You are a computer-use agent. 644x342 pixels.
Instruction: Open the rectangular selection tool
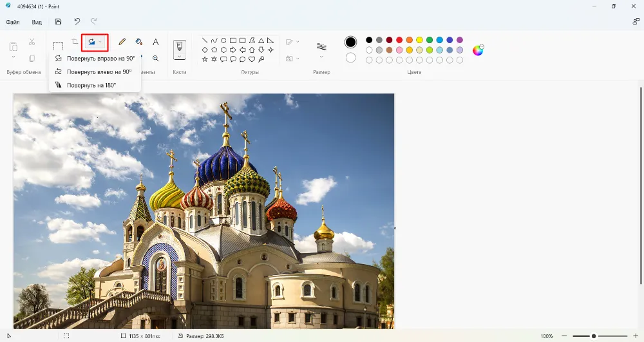click(x=58, y=46)
